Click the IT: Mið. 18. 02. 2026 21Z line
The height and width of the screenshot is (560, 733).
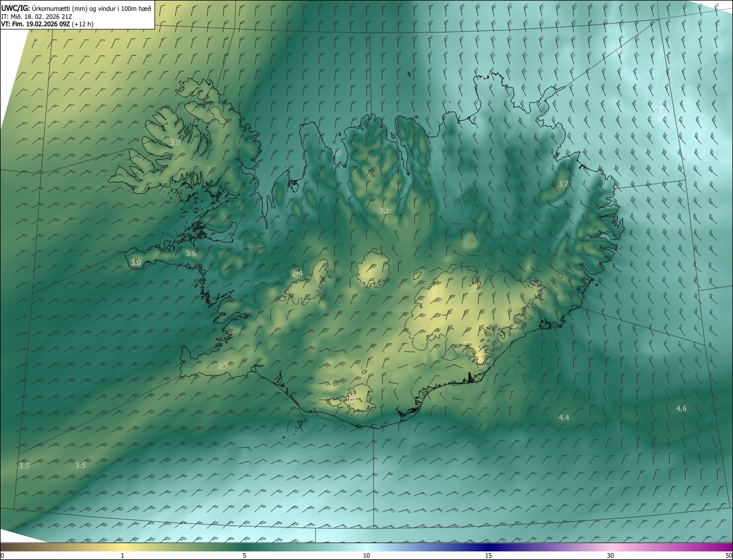pyautogui.click(x=36, y=16)
